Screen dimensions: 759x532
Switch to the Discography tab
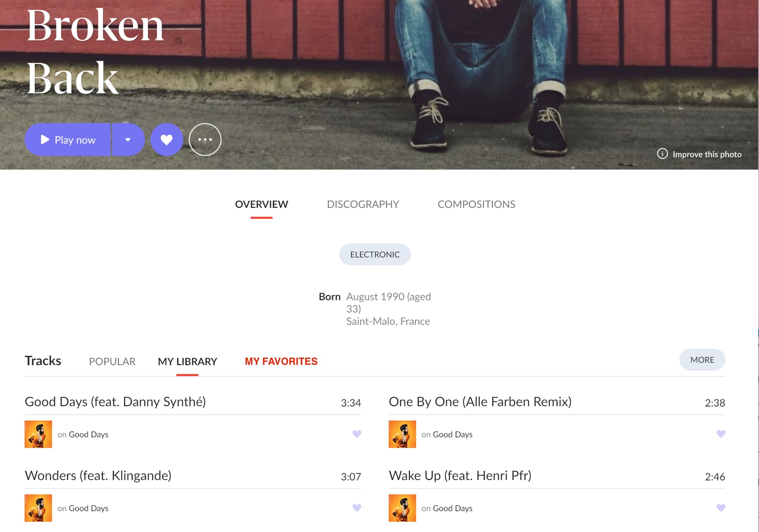point(363,204)
